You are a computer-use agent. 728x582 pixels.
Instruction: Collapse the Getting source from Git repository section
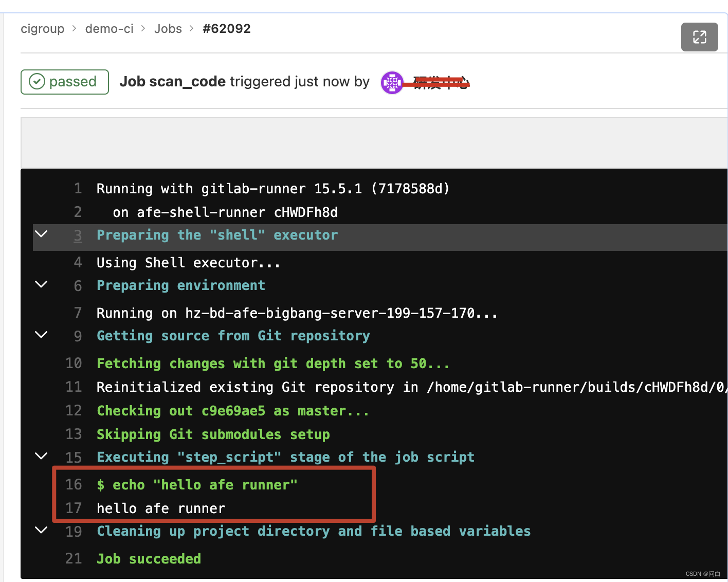click(41, 335)
